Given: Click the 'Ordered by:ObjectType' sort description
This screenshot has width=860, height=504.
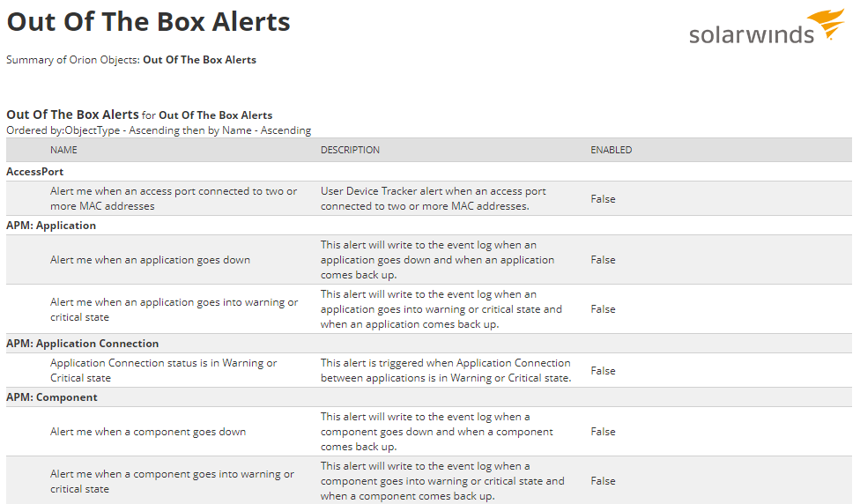Looking at the screenshot, I should click(x=159, y=130).
